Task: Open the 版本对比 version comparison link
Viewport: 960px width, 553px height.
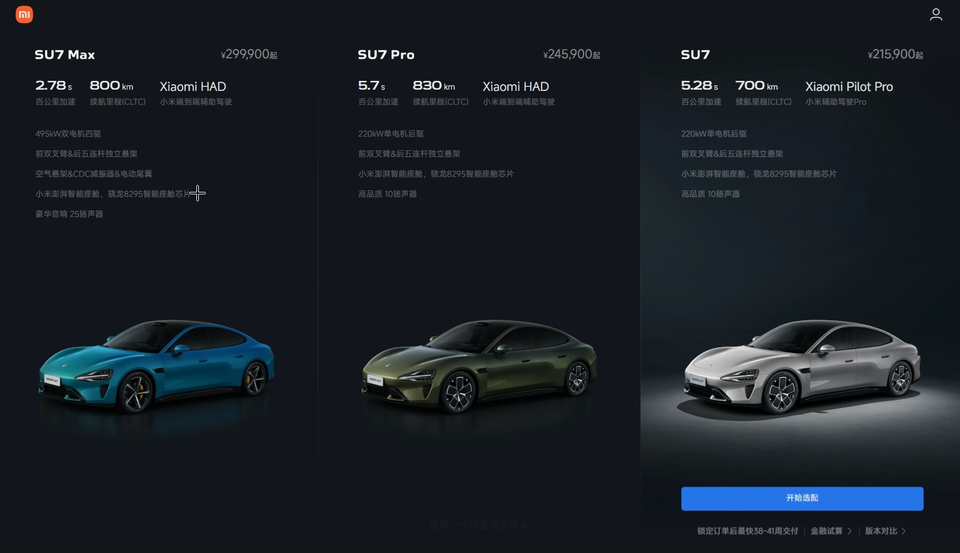Action: (881, 531)
